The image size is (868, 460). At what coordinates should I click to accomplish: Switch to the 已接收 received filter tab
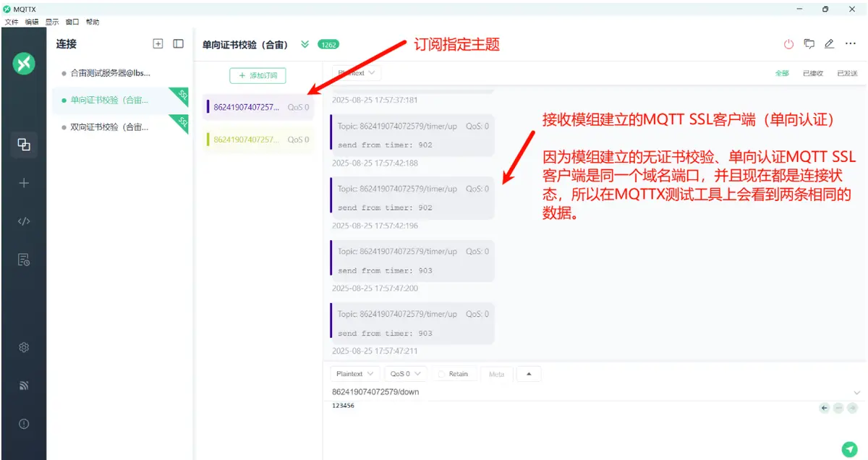(x=813, y=73)
